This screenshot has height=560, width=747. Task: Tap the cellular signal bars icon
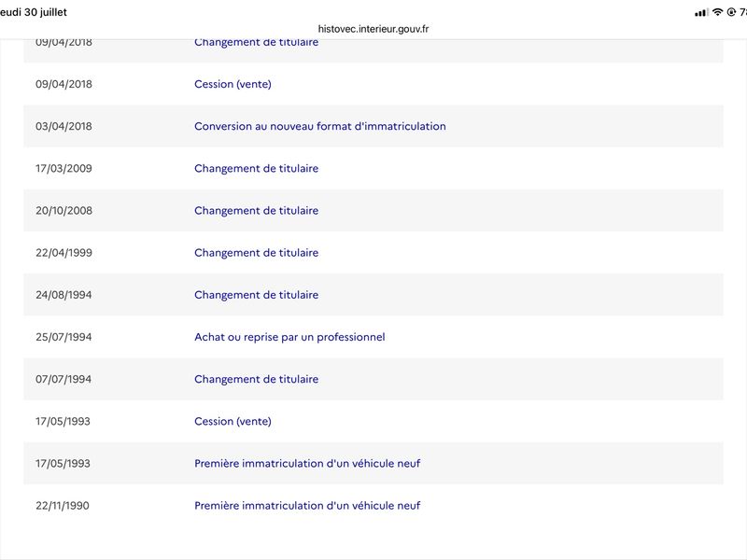[x=702, y=12]
